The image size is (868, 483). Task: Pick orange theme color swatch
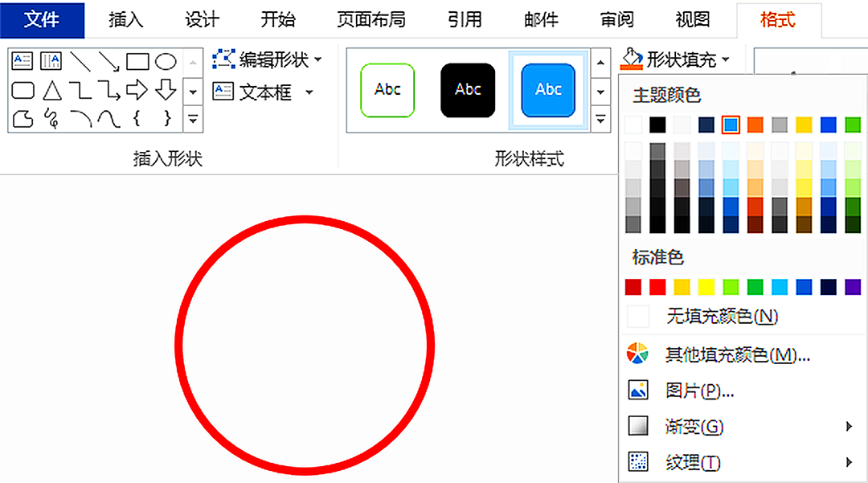(755, 125)
